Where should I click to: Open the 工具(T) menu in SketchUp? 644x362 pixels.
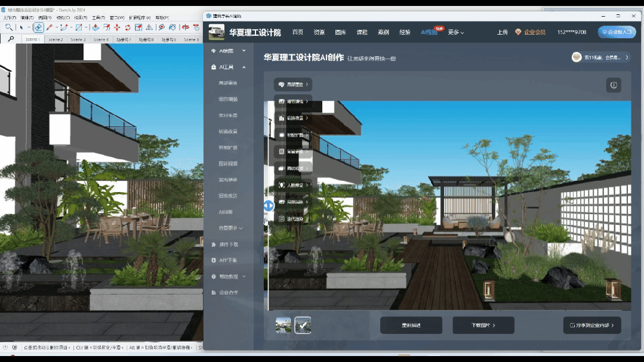pyautogui.click(x=98, y=18)
